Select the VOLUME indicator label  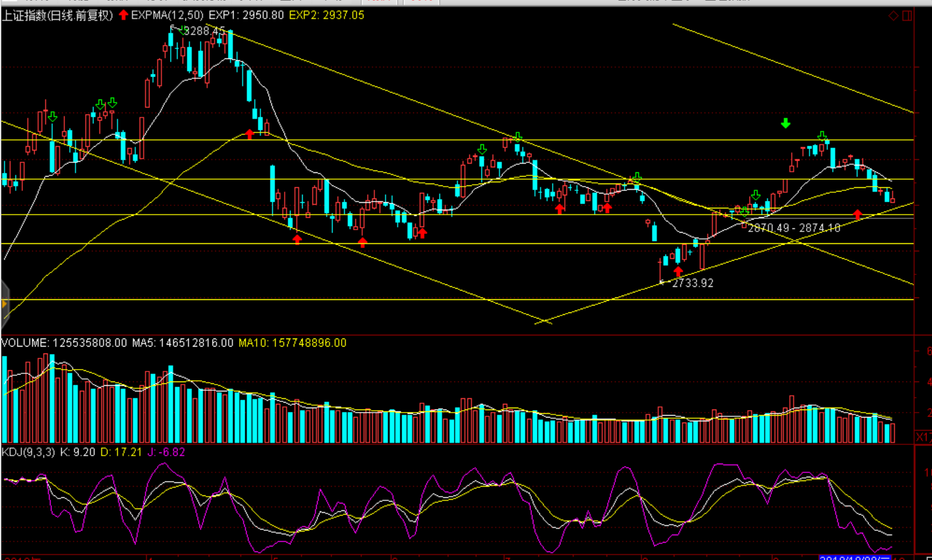pyautogui.click(x=25, y=343)
